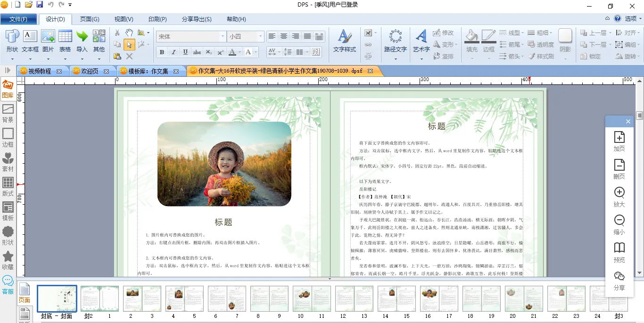Open the 素材 materials sidebar panel
The image size is (644, 323).
point(8,162)
